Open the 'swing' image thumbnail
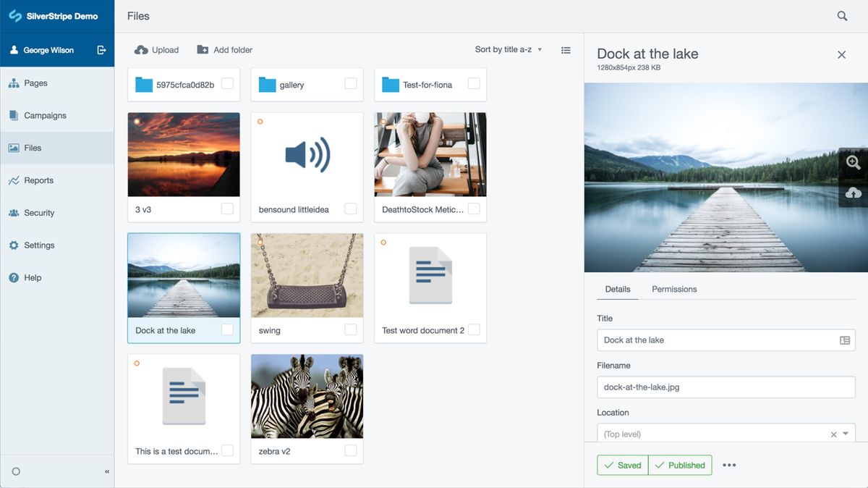Image resolution: width=868 pixels, height=488 pixels. tap(307, 275)
